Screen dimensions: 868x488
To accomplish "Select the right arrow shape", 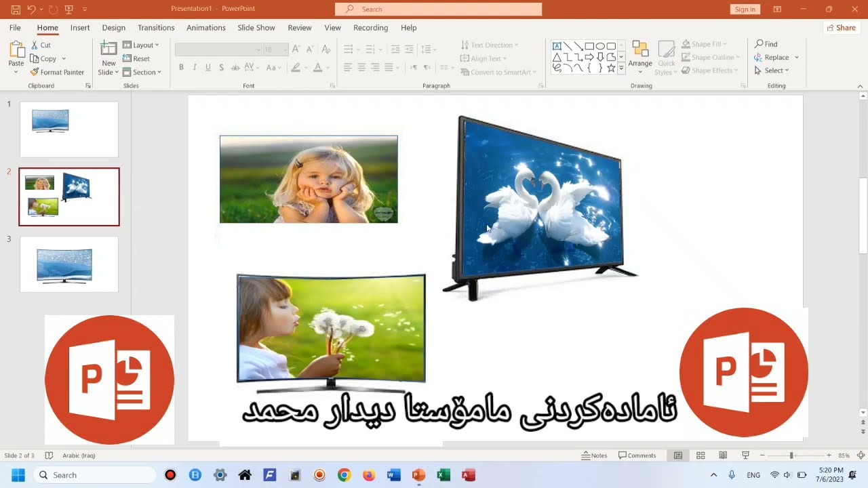I will tap(589, 57).
